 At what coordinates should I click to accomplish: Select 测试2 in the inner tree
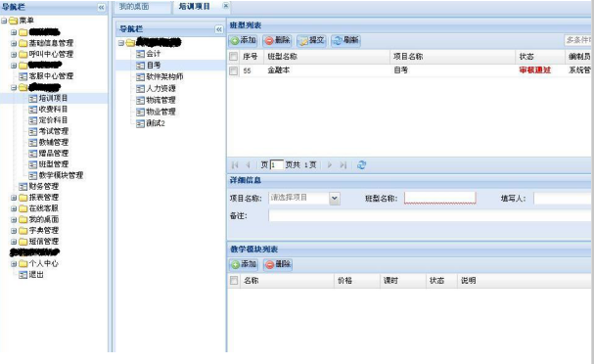(x=156, y=123)
